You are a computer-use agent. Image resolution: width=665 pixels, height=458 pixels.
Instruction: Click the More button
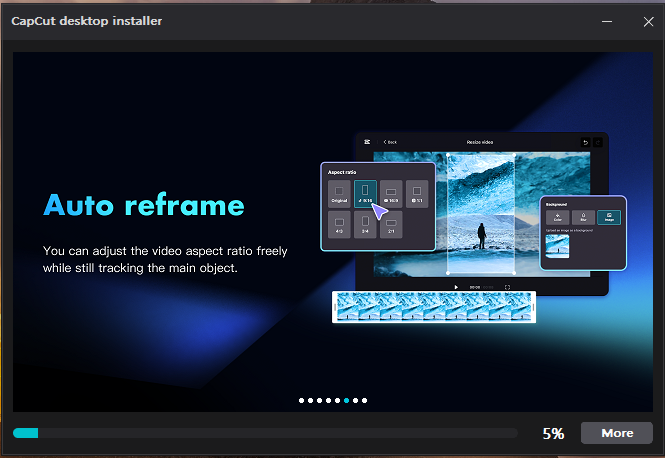pos(617,433)
